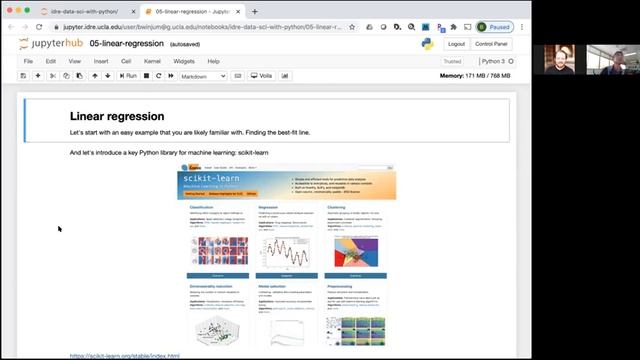Image resolution: width=640 pixels, height=360 pixels.
Task: Open the Control Panel
Action: pos(491,44)
